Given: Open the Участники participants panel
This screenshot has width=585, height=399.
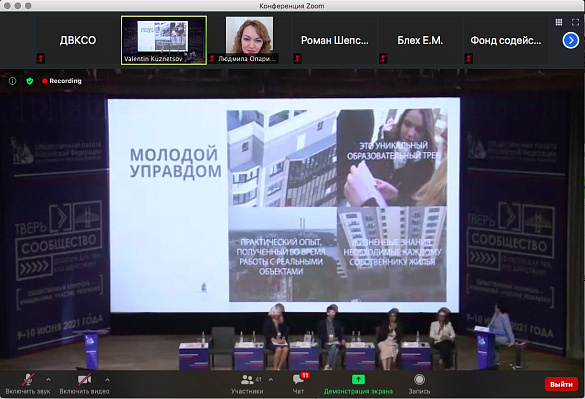Looking at the screenshot, I should coord(247,384).
